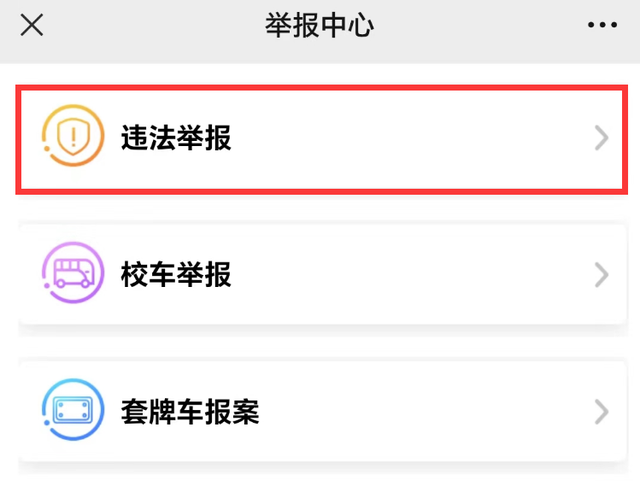Expand 套牌车报案 using its right chevron
The width and height of the screenshot is (640, 486).
(600, 411)
